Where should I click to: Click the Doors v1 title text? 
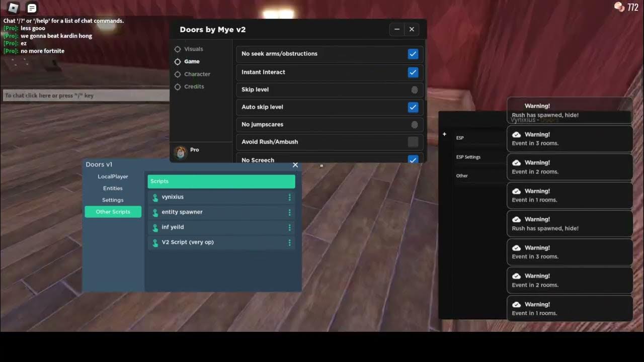pos(99,164)
